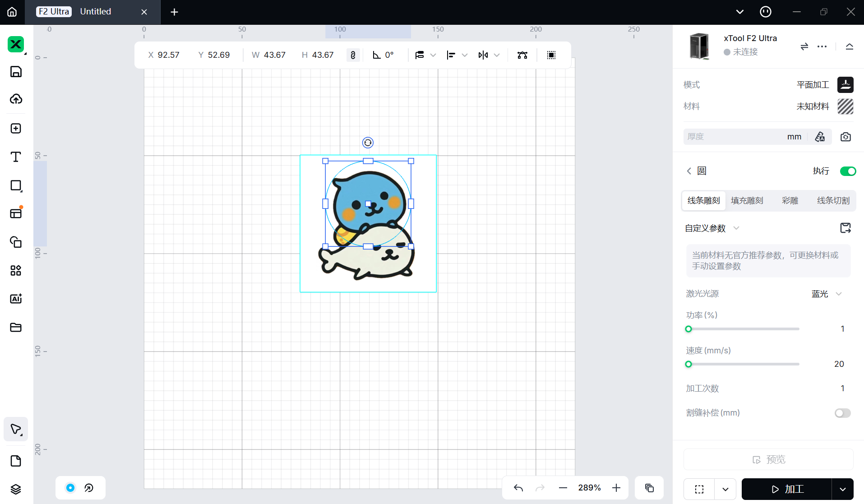Click the Save file icon
This screenshot has width=864, height=504.
[16, 72]
